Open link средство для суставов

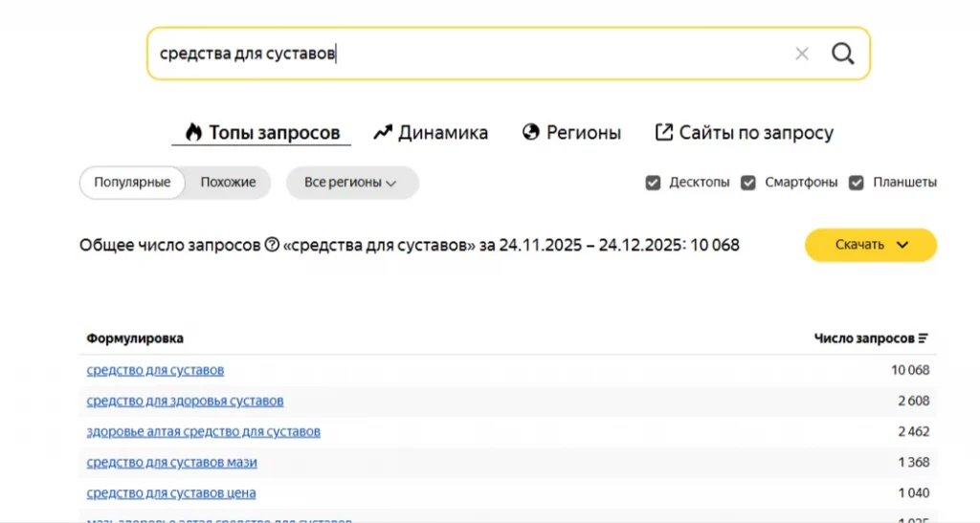click(155, 370)
